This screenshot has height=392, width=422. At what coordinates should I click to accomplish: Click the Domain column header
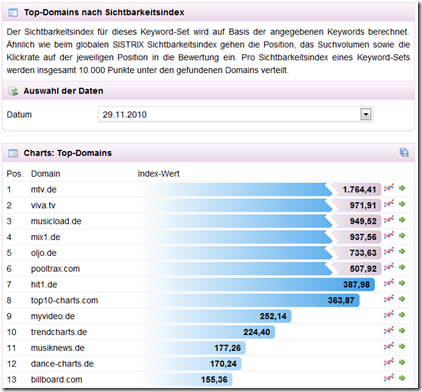(x=46, y=174)
